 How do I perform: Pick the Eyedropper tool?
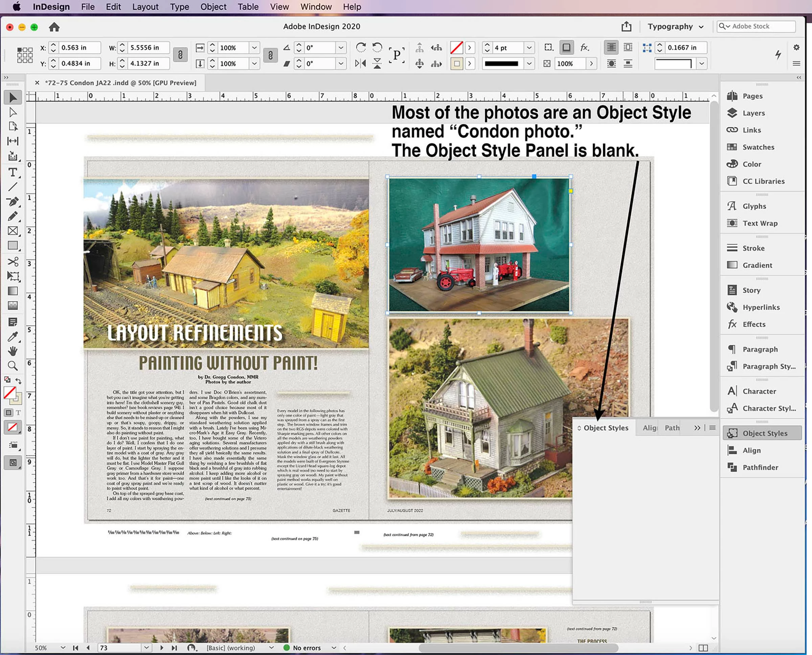point(13,336)
